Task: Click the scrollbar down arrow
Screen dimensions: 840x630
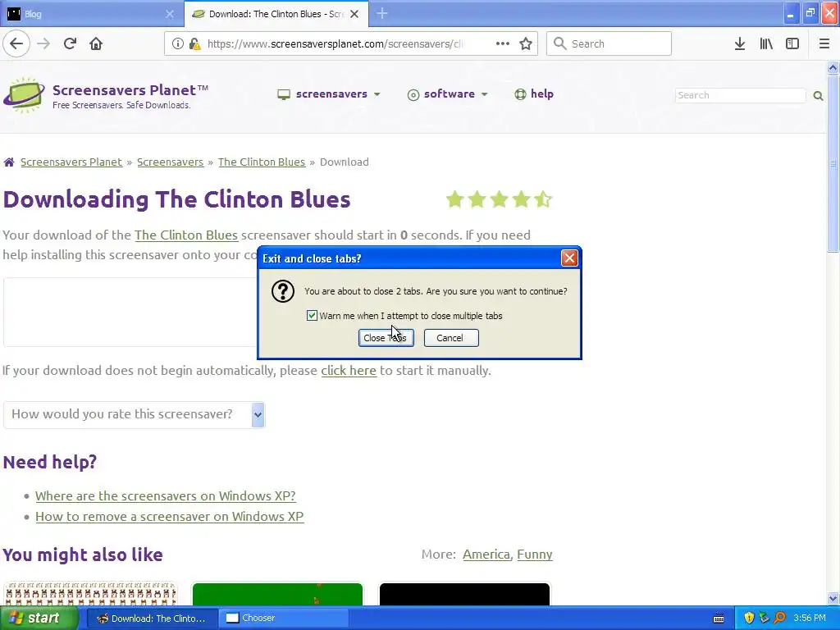Action: coord(833,598)
